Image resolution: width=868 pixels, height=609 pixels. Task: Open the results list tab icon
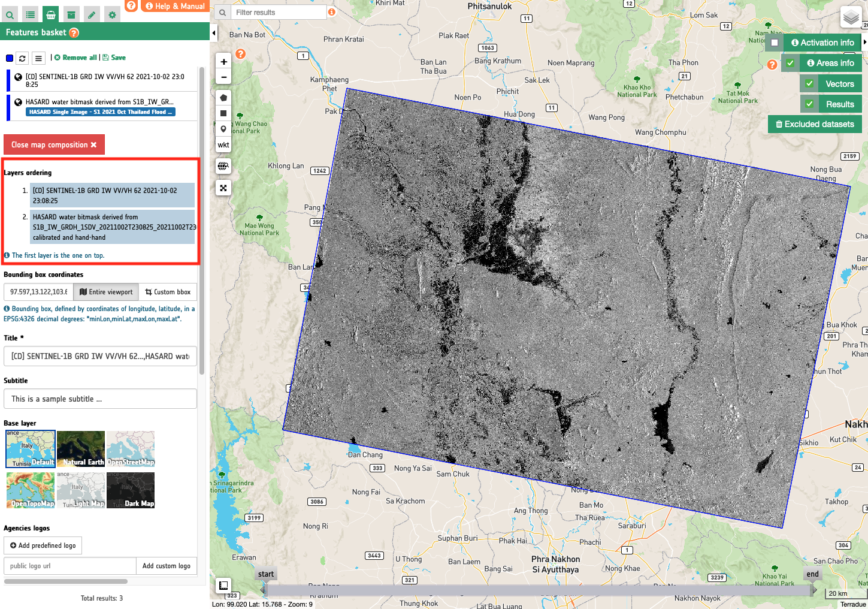point(31,15)
